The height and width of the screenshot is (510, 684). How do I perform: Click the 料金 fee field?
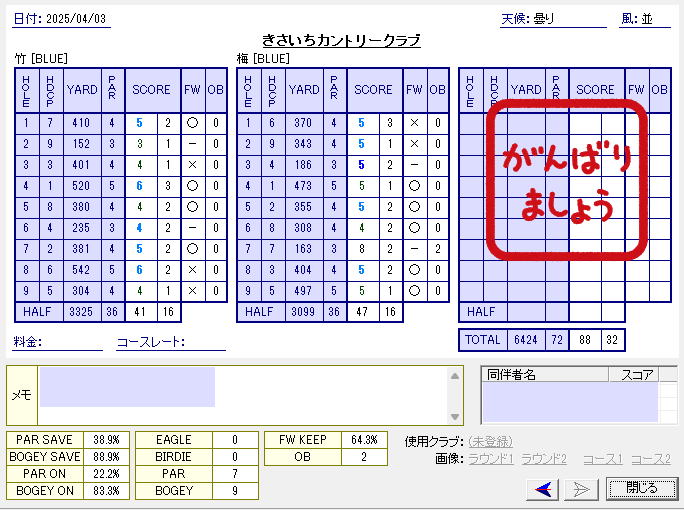(72, 343)
